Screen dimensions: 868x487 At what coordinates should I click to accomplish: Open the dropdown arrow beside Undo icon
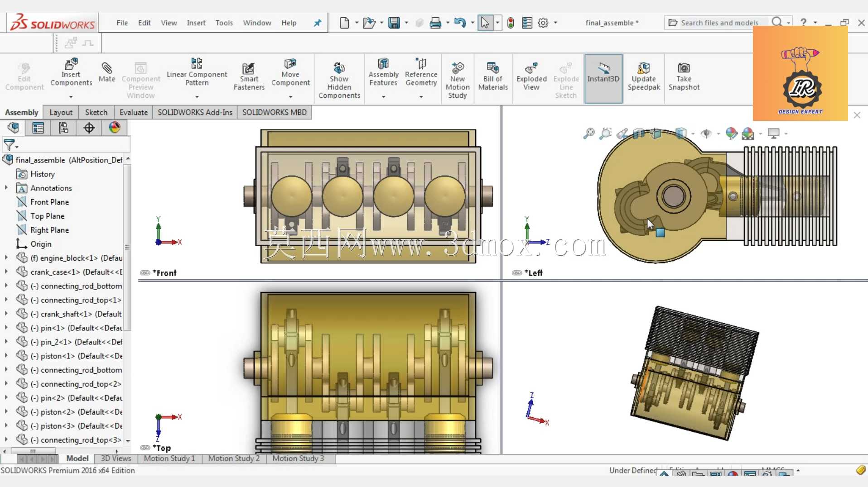click(473, 23)
